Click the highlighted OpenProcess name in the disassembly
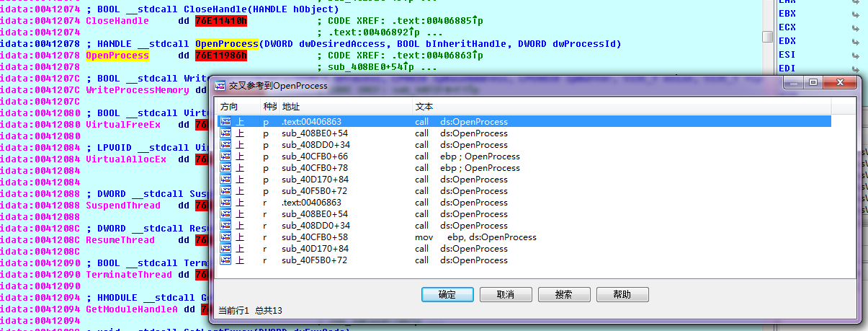The width and height of the screenshot is (868, 331). tap(117, 56)
